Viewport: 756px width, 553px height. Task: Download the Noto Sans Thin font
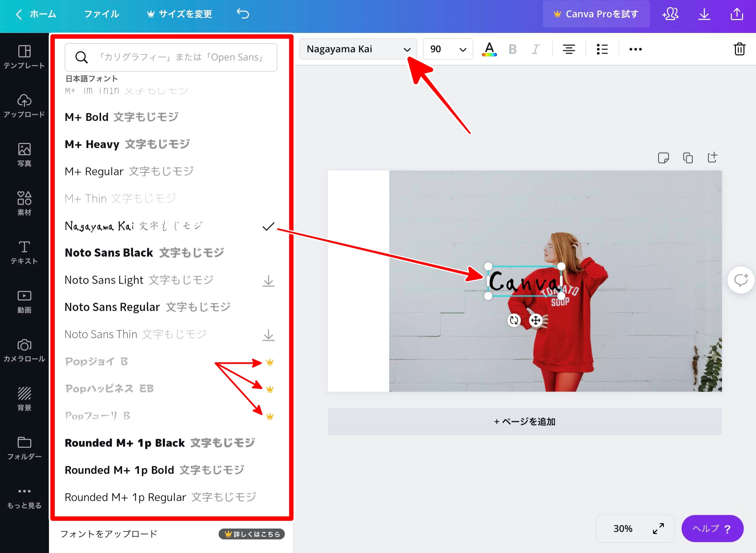[268, 335]
